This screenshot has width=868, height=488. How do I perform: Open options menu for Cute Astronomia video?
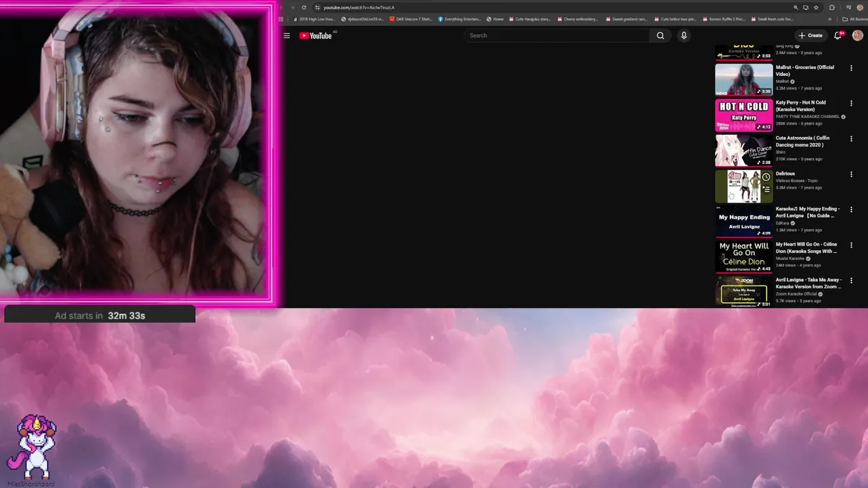[851, 138]
